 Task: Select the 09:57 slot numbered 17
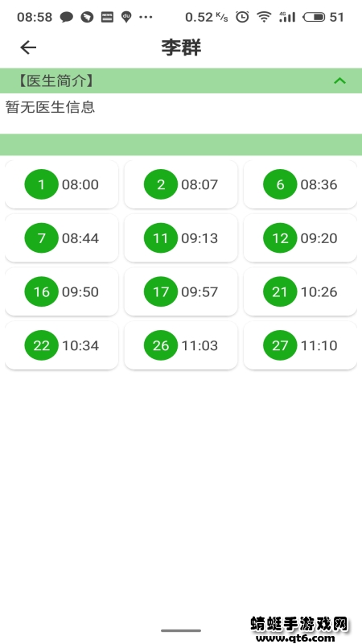pos(181,292)
